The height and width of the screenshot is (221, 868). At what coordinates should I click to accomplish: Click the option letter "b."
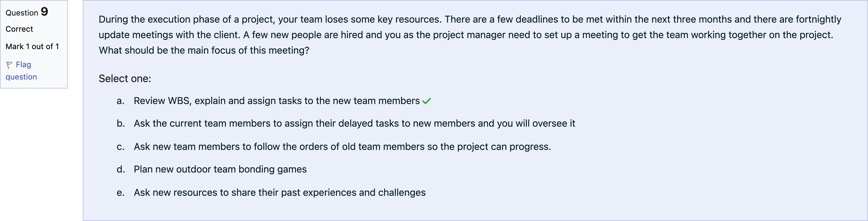pyautogui.click(x=121, y=124)
